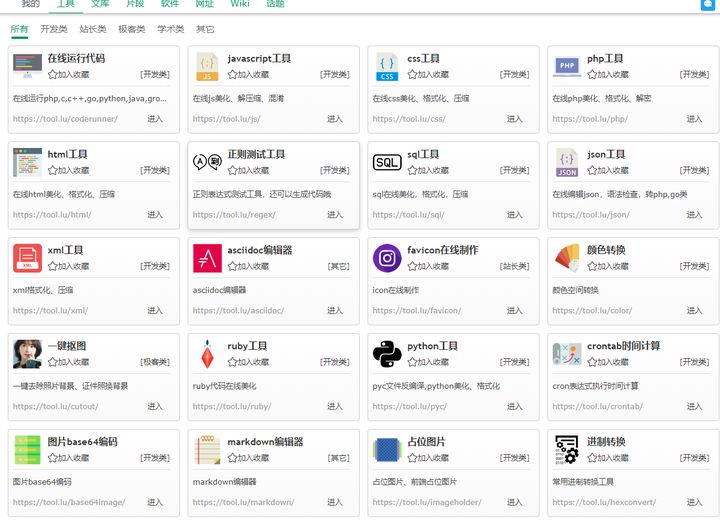Viewport: 720px width, 520px height.
Task: Click the [极客类] tag on 一键抠图
Action: point(155,362)
